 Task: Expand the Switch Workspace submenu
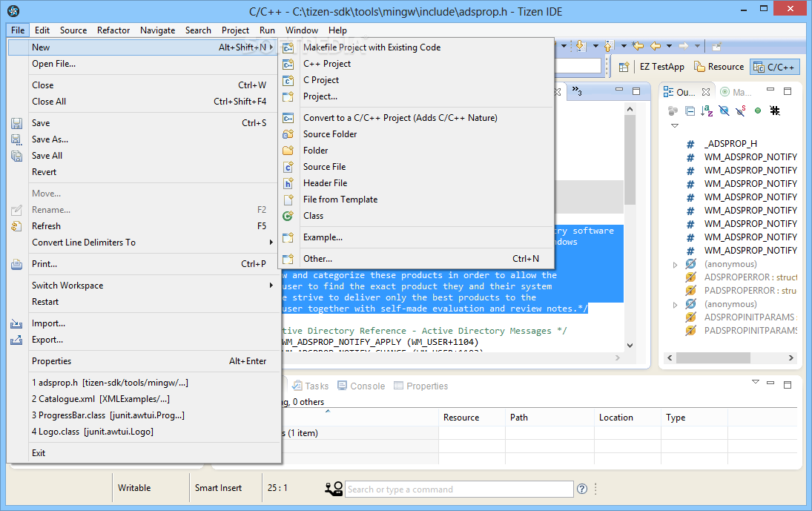pyautogui.click(x=271, y=286)
